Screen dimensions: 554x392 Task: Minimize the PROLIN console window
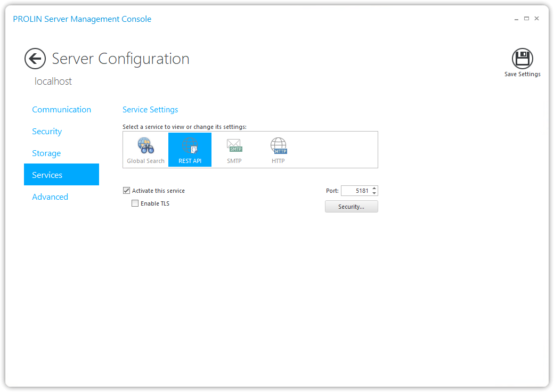click(516, 19)
